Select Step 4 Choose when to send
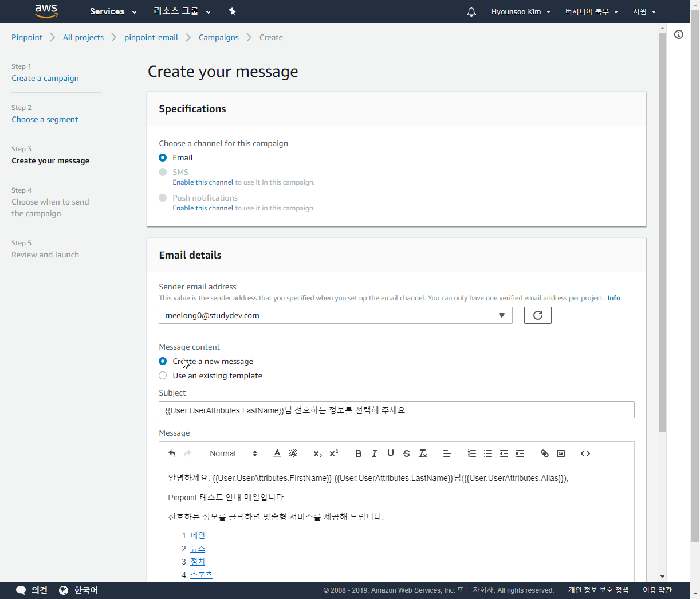This screenshot has height=599, width=700. click(50, 208)
